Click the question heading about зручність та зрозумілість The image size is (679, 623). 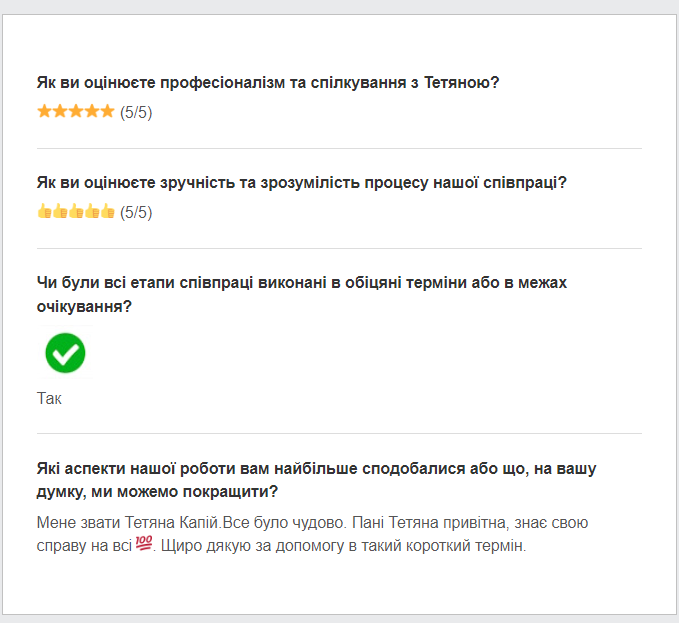(x=302, y=183)
